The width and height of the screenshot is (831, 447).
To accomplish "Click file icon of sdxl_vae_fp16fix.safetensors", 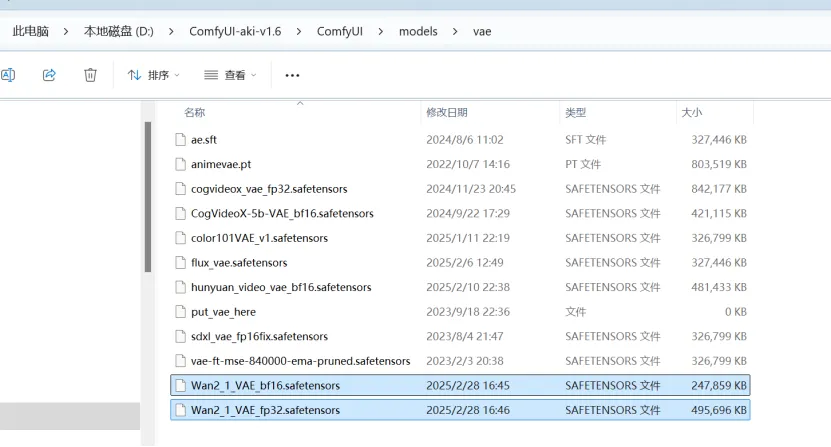I will pyautogui.click(x=181, y=336).
